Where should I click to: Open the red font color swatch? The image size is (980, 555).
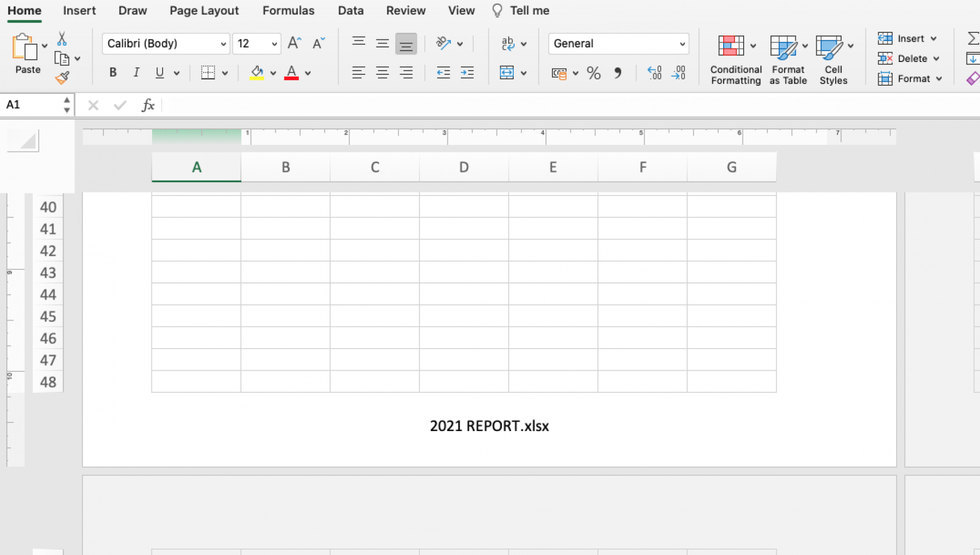(x=291, y=72)
